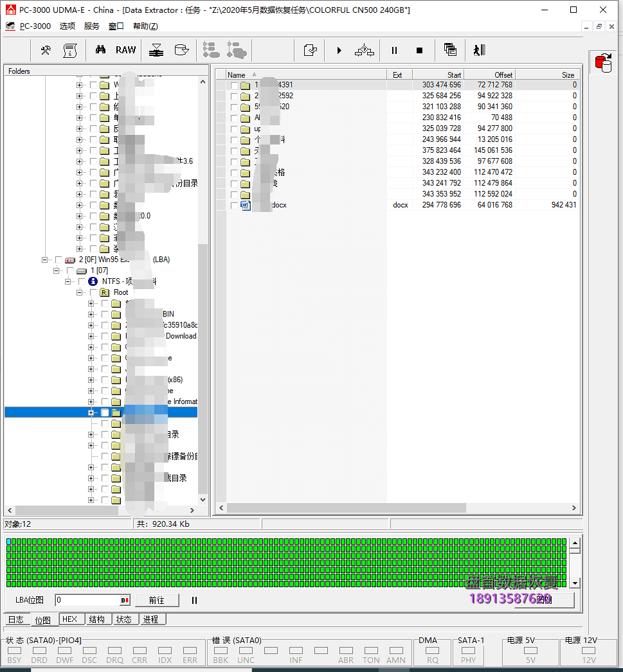Screen dimensions: 623x672
Task: Click the first greyed tree structure icon
Action: coord(211,50)
